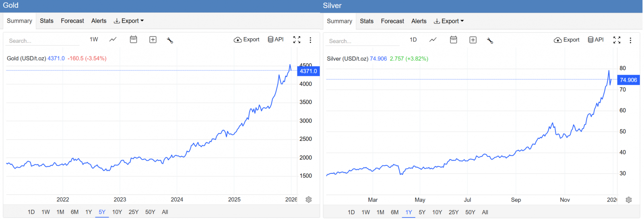This screenshot has width=644, height=219.
Task: Open the three-dot more menu on Silver chart
Action: [x=630, y=40]
